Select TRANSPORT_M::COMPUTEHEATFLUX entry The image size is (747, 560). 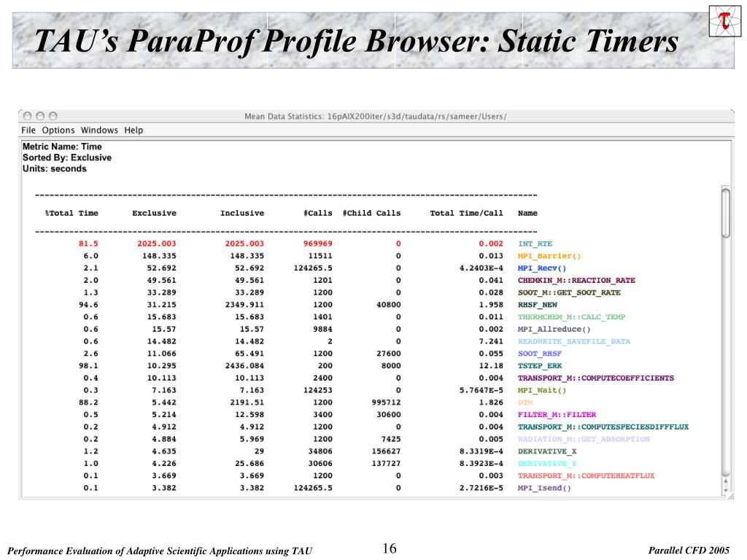tap(586, 475)
